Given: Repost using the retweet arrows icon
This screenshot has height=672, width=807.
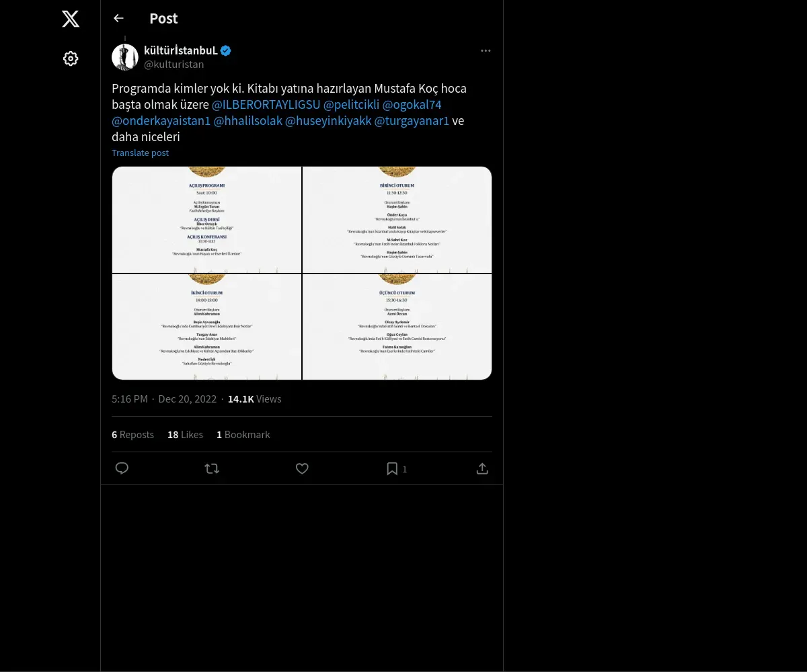Looking at the screenshot, I should click(x=212, y=468).
